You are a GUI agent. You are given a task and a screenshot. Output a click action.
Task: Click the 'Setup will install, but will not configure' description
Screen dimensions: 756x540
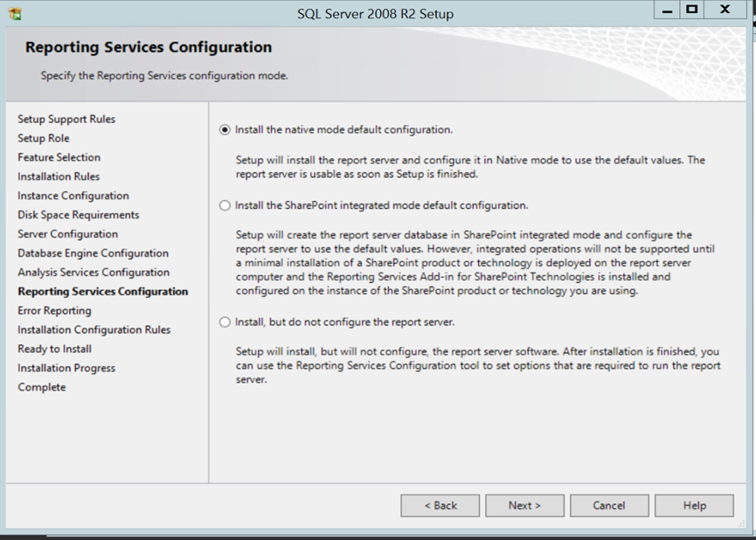(x=478, y=365)
